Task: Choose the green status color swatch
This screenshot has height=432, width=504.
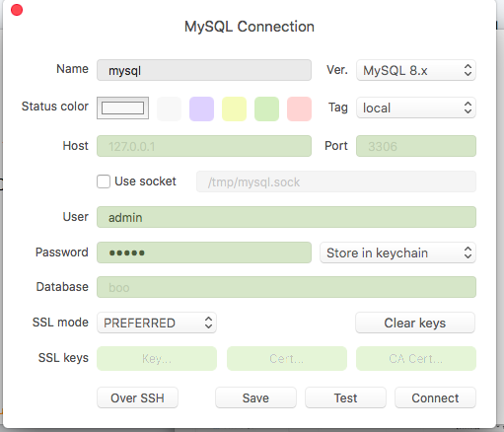Action: click(266, 108)
